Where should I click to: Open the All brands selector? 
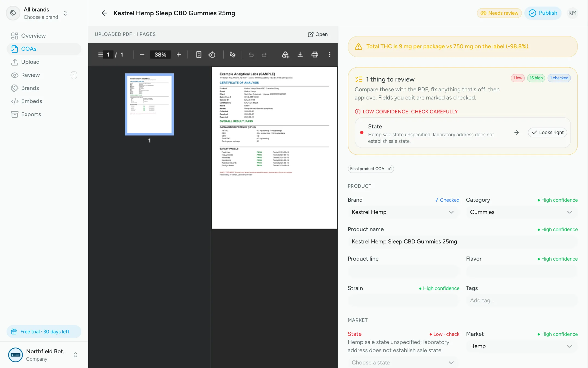38,13
